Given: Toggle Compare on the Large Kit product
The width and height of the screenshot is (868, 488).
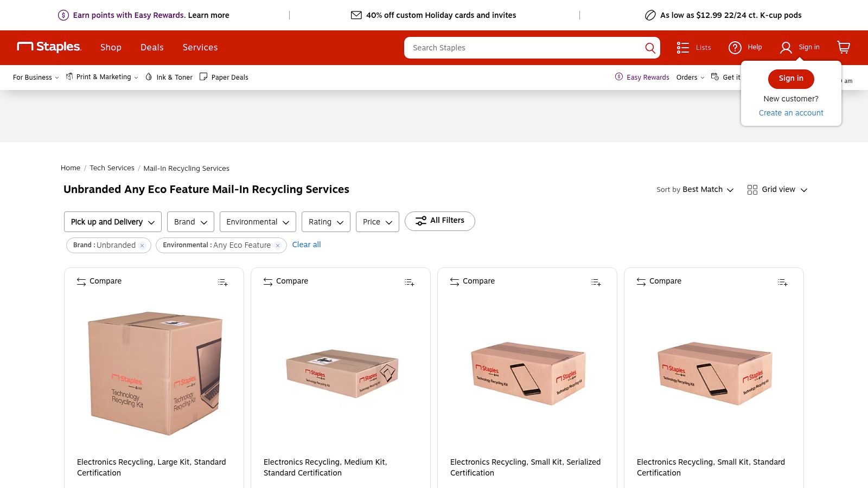Looking at the screenshot, I should tap(99, 281).
